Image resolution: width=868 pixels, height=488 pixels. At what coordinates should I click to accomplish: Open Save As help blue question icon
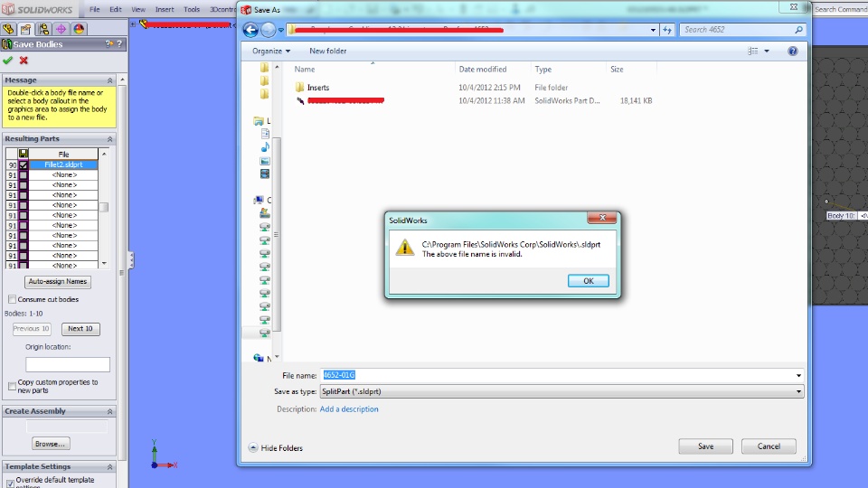[x=793, y=51]
